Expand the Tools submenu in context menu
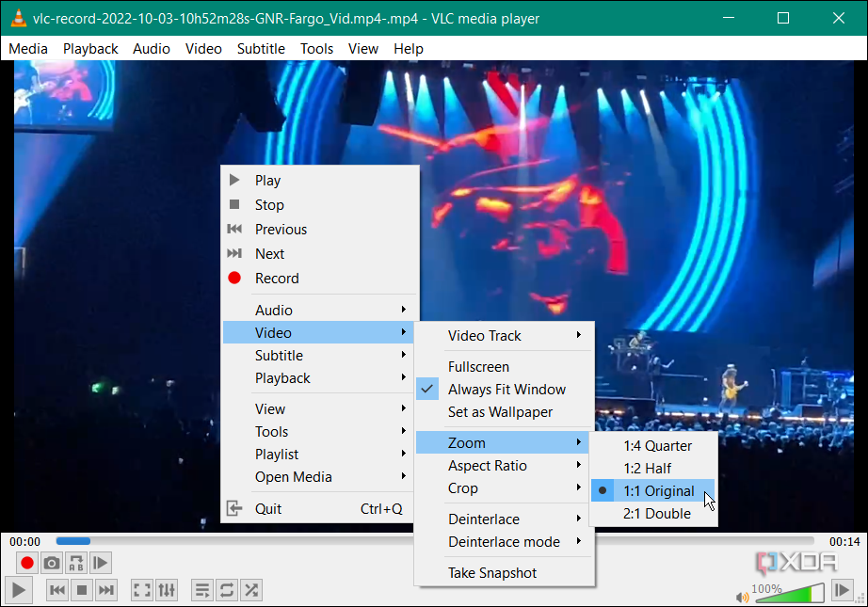868x607 pixels. pyautogui.click(x=319, y=432)
